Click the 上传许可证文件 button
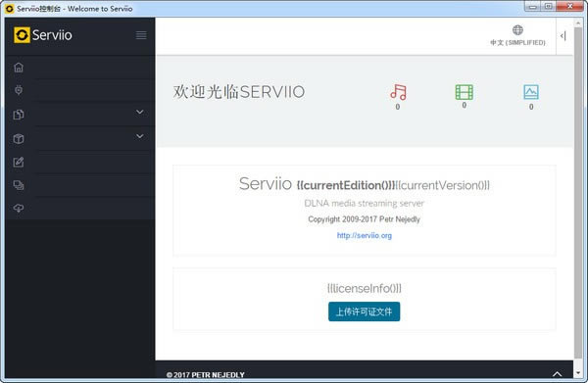This screenshot has width=588, height=383. [365, 311]
